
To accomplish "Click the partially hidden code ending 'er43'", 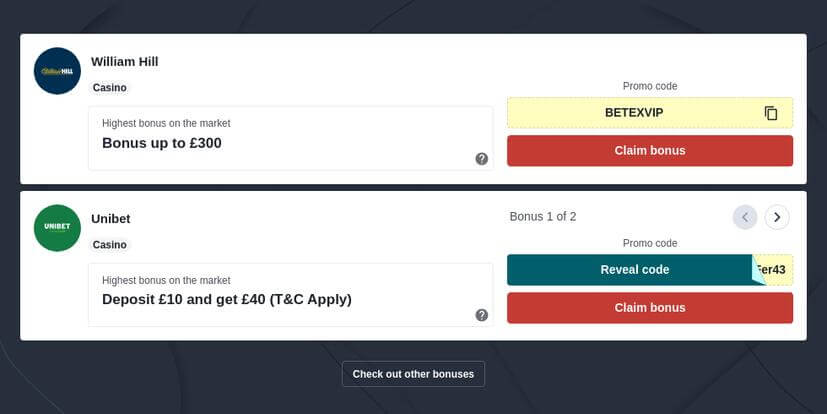I will click(x=775, y=270).
